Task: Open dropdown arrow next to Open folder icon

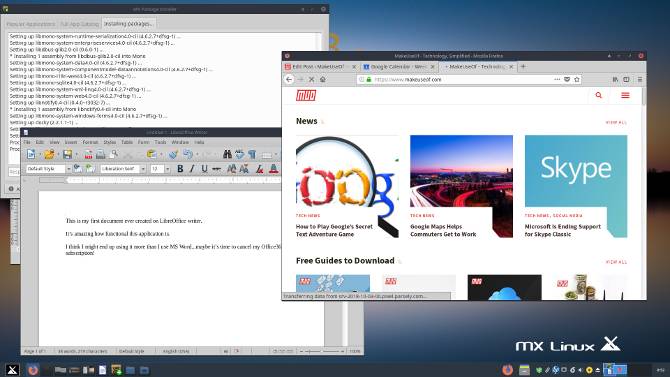Action: [58, 155]
